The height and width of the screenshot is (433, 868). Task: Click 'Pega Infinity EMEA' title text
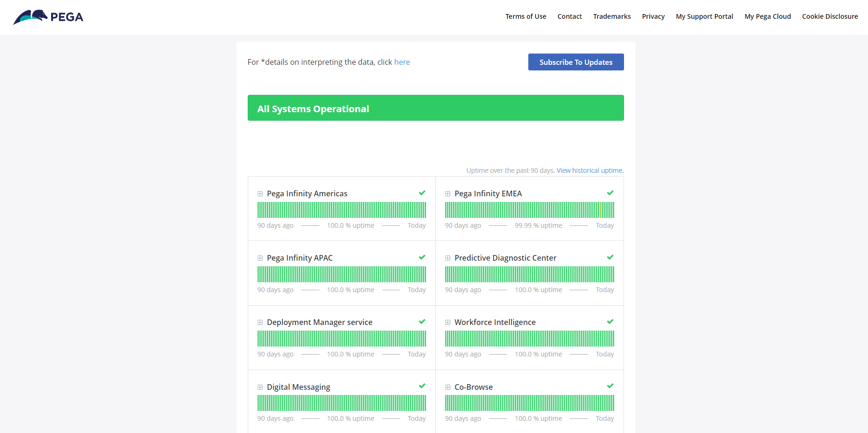pos(488,193)
